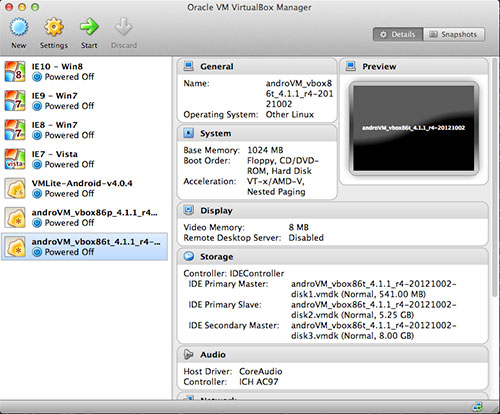The width and height of the screenshot is (500, 414).
Task: Click Powered Off state icon for IE8 - Win7
Action: (37, 135)
